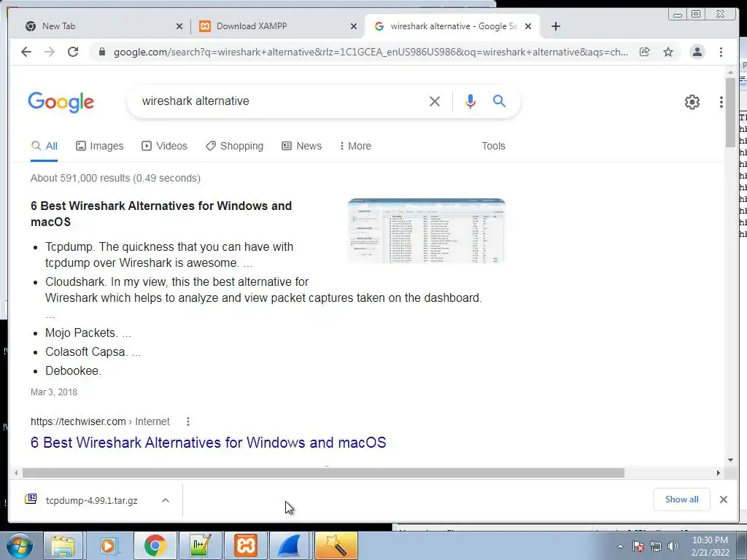Open Chrome's three-dot menu

point(721,52)
